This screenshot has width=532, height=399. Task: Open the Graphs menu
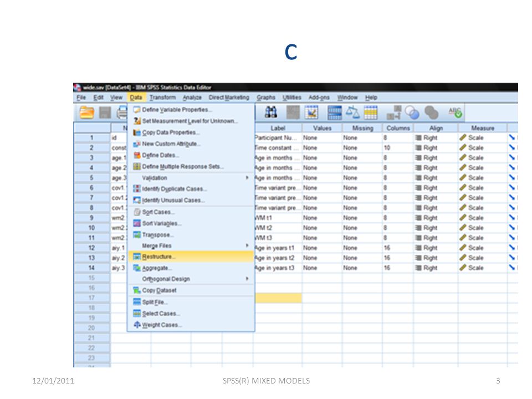[x=265, y=98]
